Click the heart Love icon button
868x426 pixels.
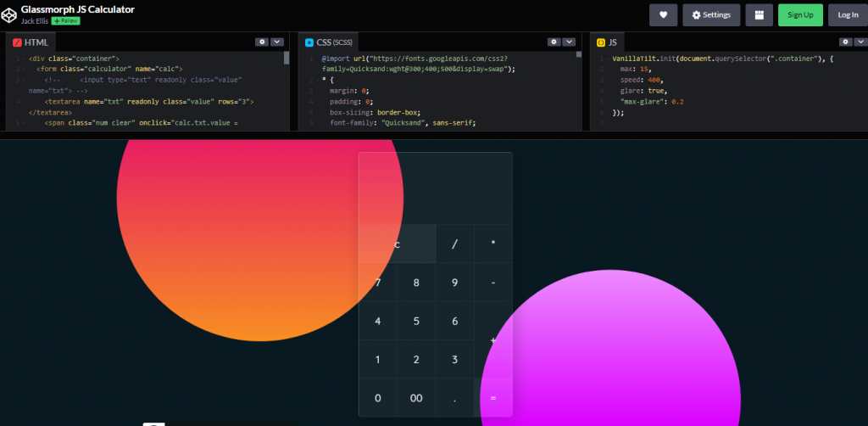(663, 14)
